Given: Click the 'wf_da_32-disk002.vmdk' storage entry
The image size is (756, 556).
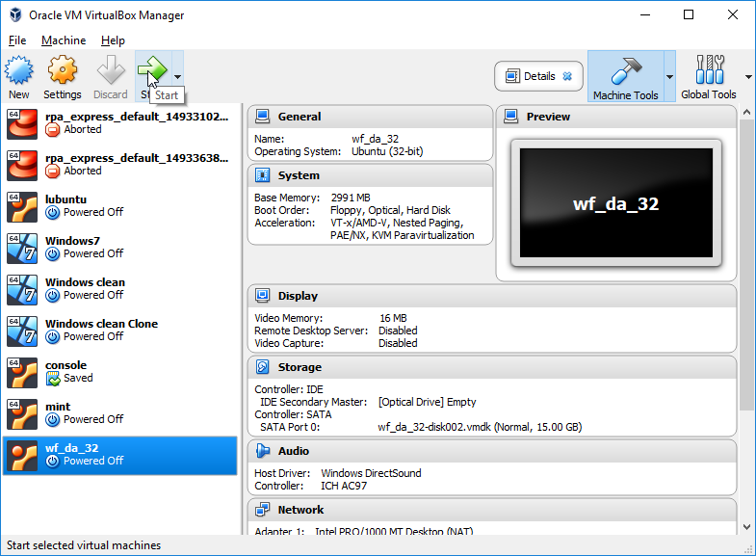Looking at the screenshot, I should (x=480, y=427).
